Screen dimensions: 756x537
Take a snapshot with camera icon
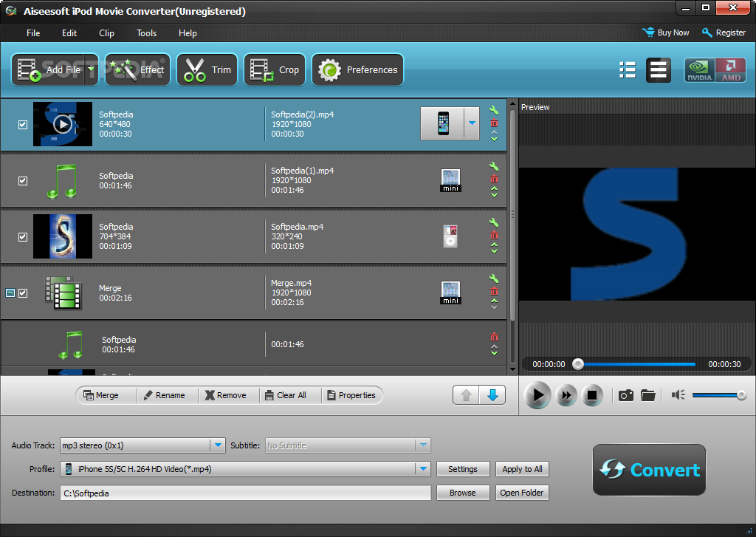pyautogui.click(x=626, y=396)
